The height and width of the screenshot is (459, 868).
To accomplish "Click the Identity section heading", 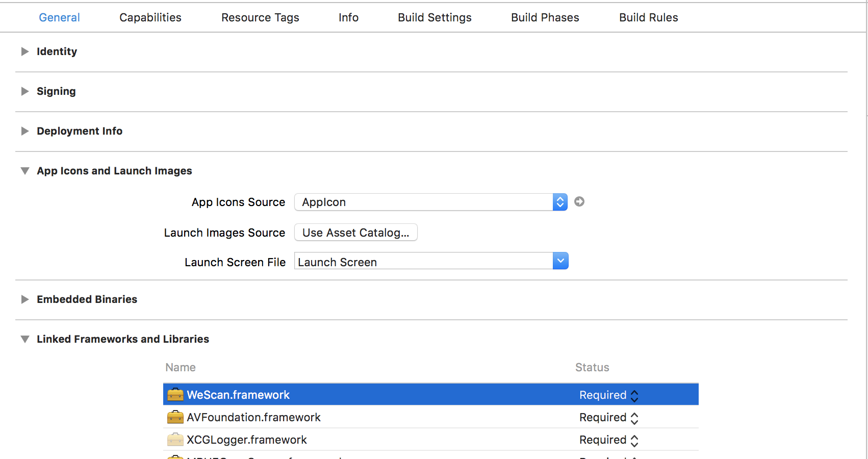I will pyautogui.click(x=57, y=52).
